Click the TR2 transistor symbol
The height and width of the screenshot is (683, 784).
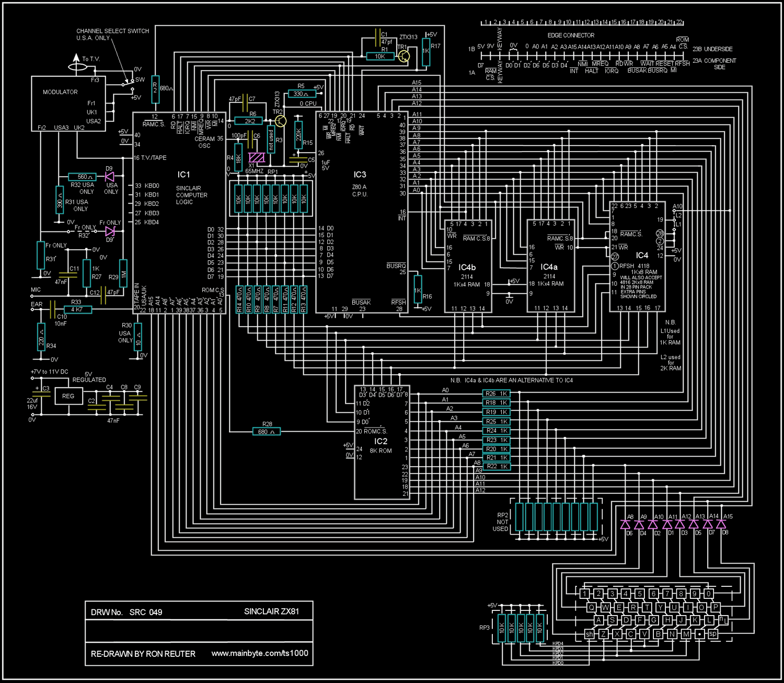[x=281, y=121]
